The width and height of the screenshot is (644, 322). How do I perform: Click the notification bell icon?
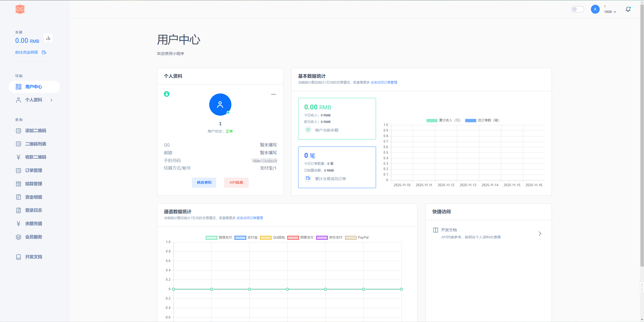click(x=628, y=9)
